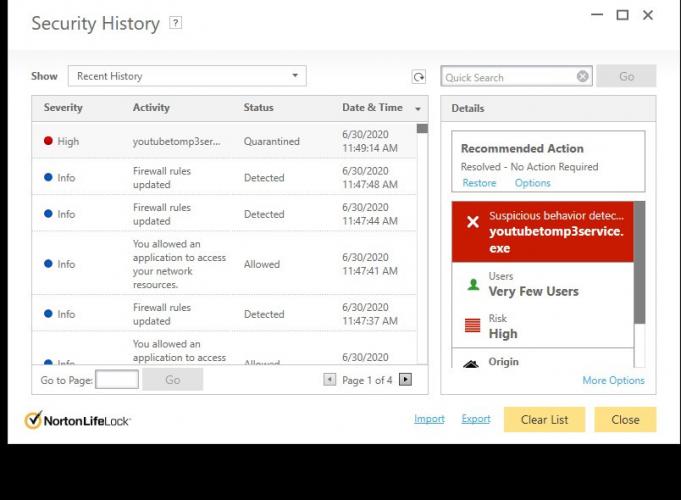The image size is (681, 500).
Task: Select the Firewall rules updated 11:47:37 row
Action: [224, 314]
